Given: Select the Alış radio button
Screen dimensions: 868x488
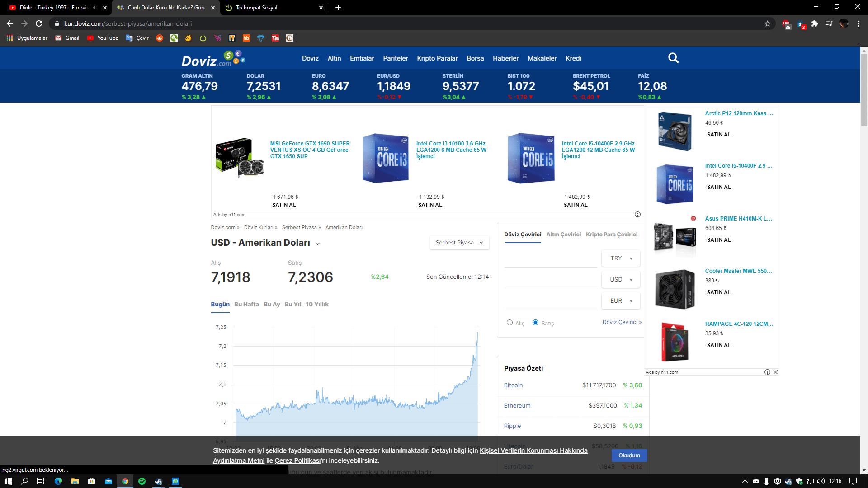Looking at the screenshot, I should coord(509,323).
